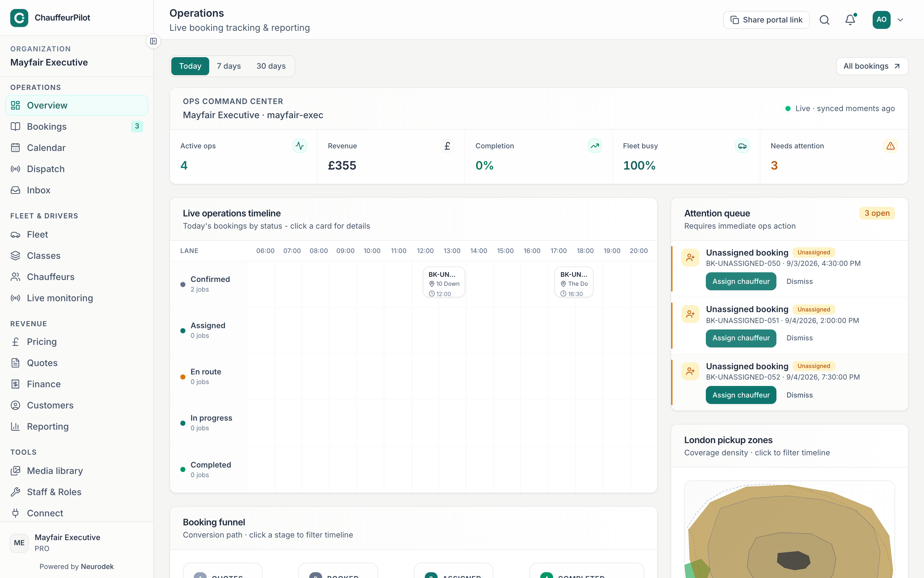Click the Revenue pound icon

point(447,146)
